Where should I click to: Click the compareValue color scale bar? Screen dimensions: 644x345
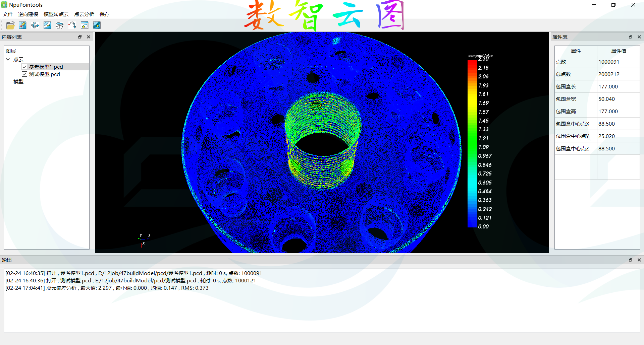[472, 144]
